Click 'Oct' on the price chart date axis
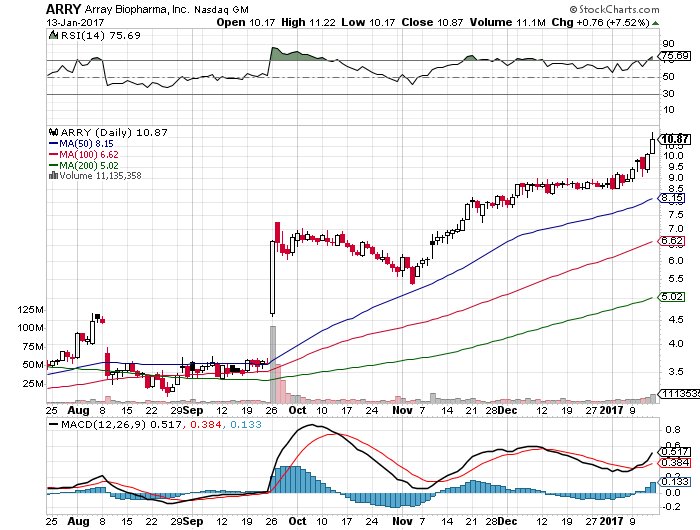 [x=297, y=410]
